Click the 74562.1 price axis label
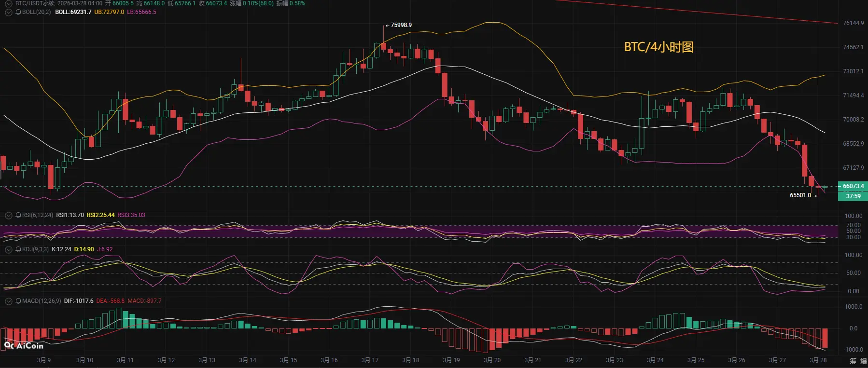The width and height of the screenshot is (868, 368). tap(854, 47)
